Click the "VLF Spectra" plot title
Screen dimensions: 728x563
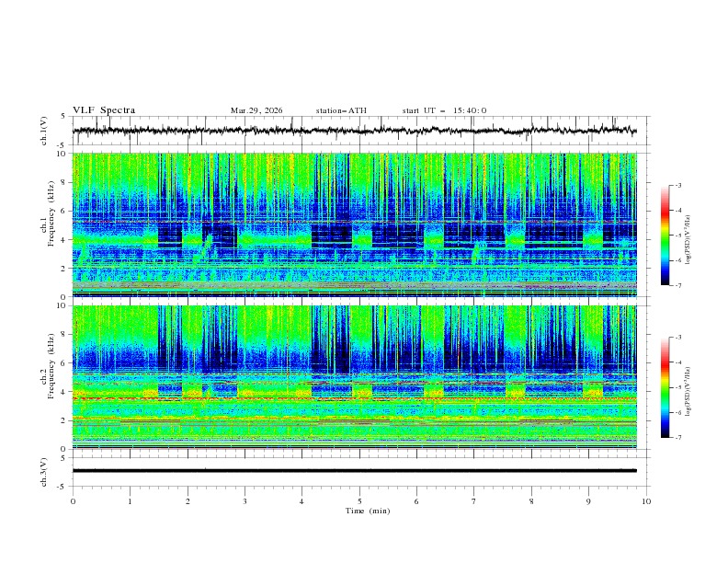point(104,110)
